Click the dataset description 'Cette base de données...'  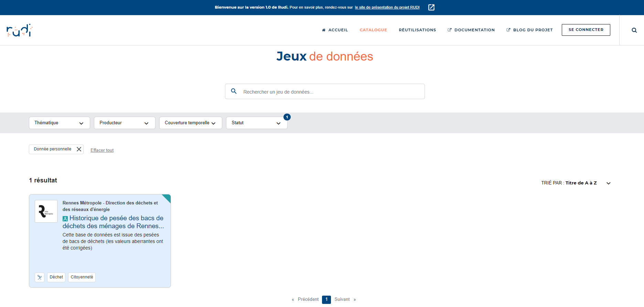coord(113,241)
